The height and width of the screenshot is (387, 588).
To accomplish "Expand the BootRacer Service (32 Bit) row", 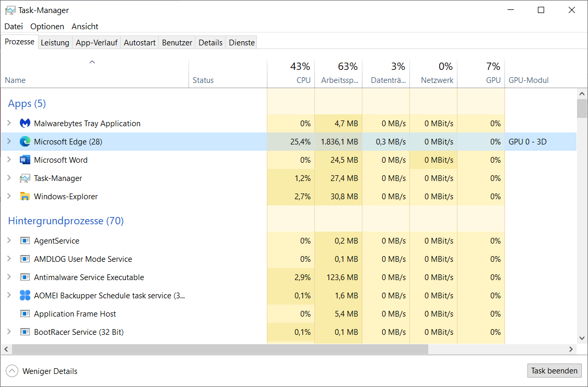I will click(9, 332).
